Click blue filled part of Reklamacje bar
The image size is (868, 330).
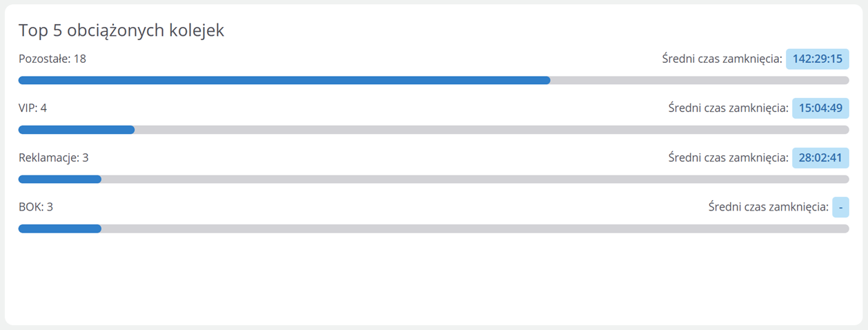pos(59,179)
